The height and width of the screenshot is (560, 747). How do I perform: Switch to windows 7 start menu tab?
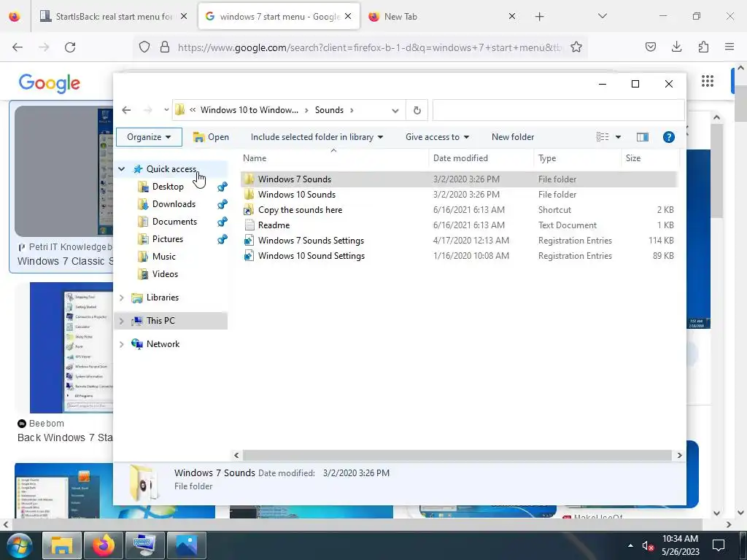279,16
